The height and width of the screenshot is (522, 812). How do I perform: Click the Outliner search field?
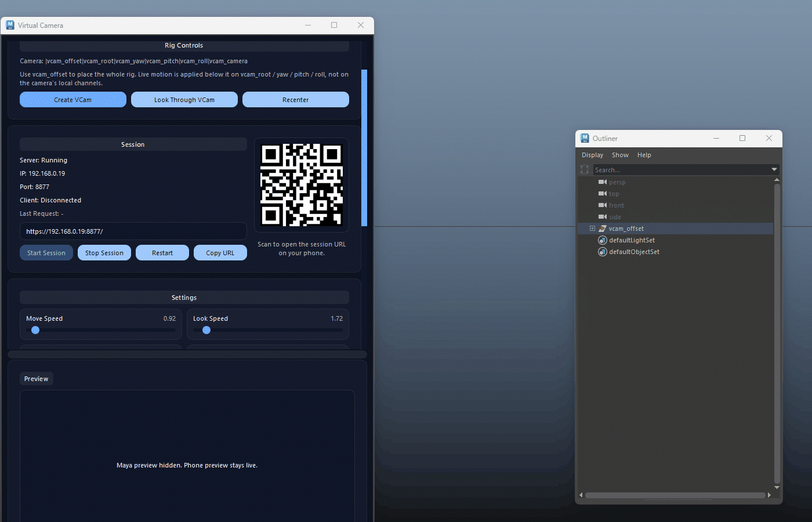681,170
